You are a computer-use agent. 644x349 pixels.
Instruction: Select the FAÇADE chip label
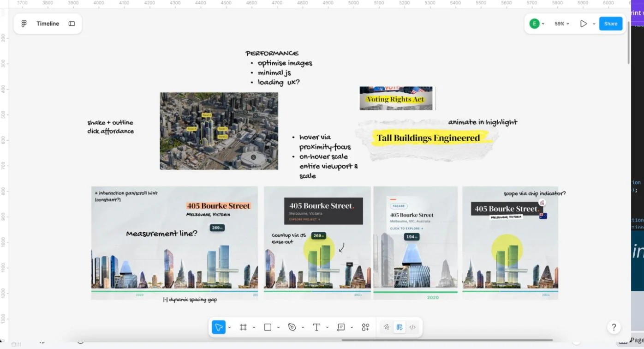[399, 206]
